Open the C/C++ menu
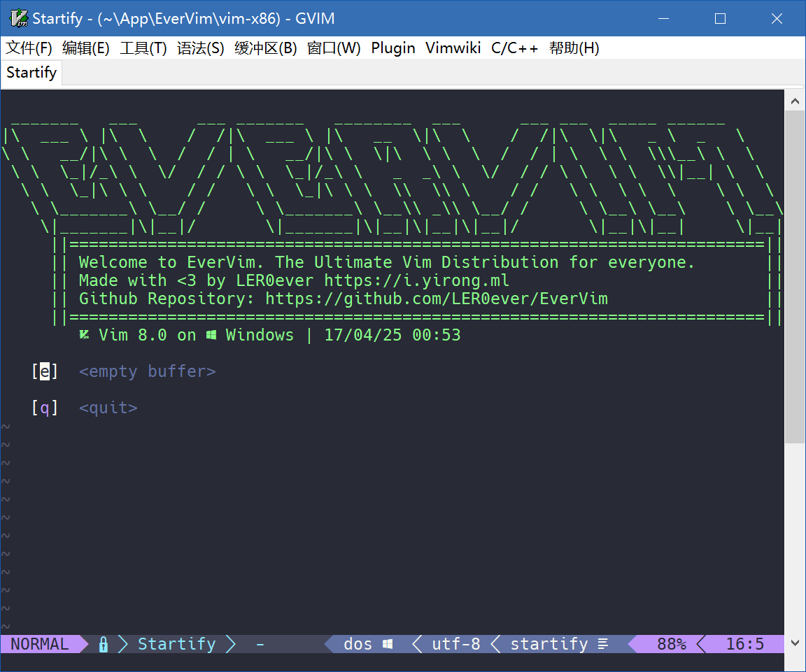 click(x=514, y=48)
